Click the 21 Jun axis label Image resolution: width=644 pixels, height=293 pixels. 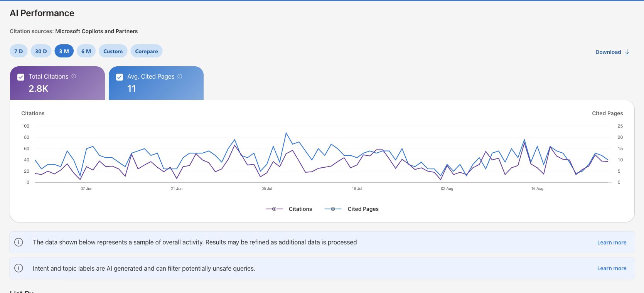(x=177, y=189)
